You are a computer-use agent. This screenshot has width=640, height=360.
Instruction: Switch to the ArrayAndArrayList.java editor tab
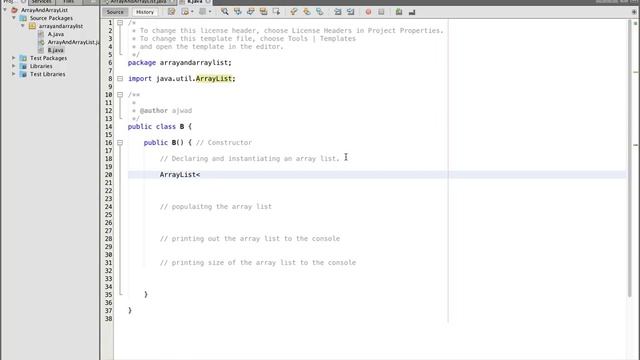(x=139, y=2)
